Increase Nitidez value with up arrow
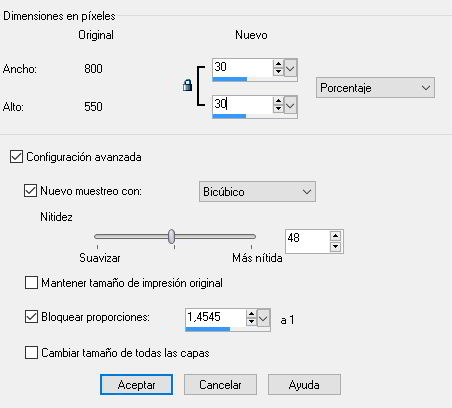This screenshot has height=408, width=452. coord(335,236)
